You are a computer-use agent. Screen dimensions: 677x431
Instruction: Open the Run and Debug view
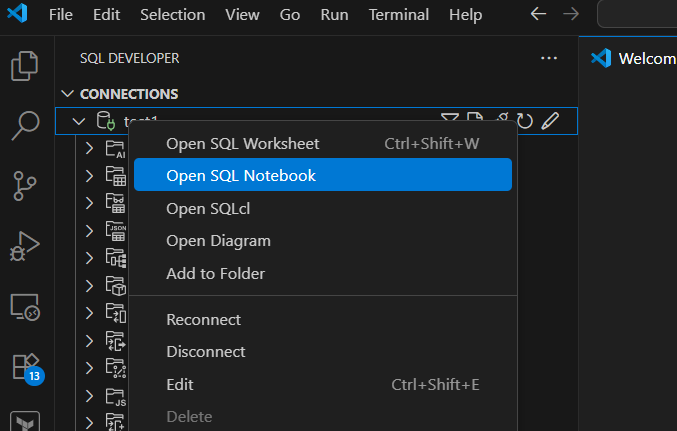[x=24, y=245]
